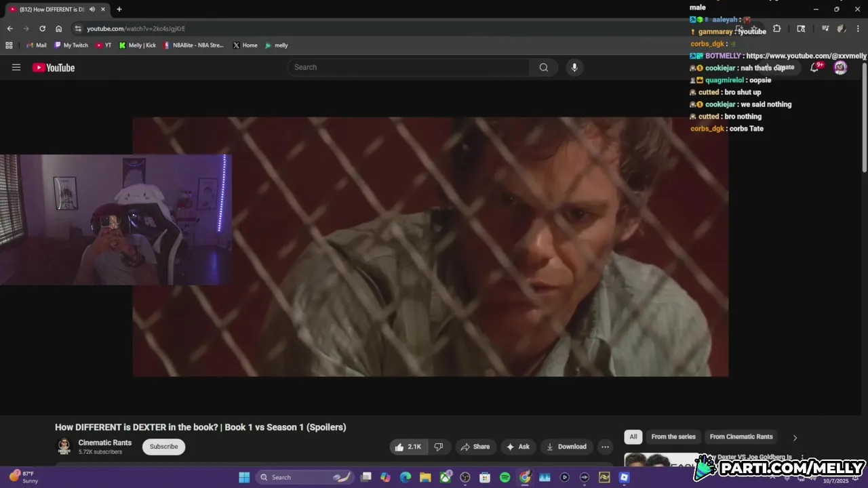Click the YouTube search magnifier button
This screenshot has width=868, height=488.
pos(543,67)
